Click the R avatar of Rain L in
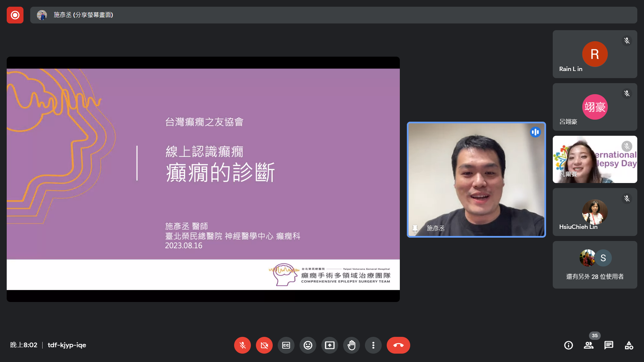 point(595,54)
